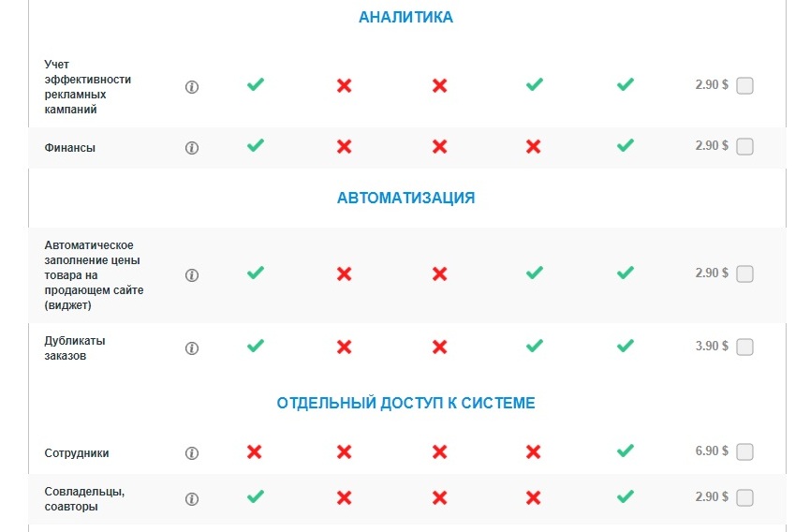Show info for Дубликаты заказов
This screenshot has height=532, width=810.
tap(192, 347)
